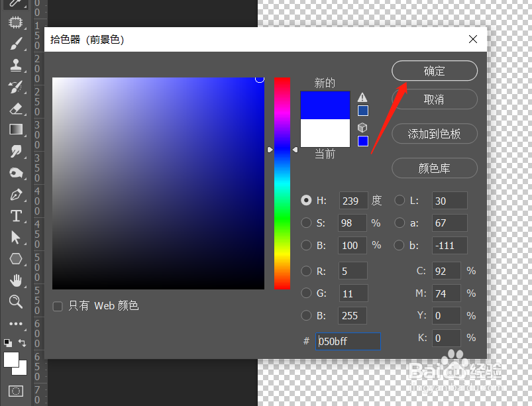
Task: Select the H hue radio button
Action: tap(306, 201)
